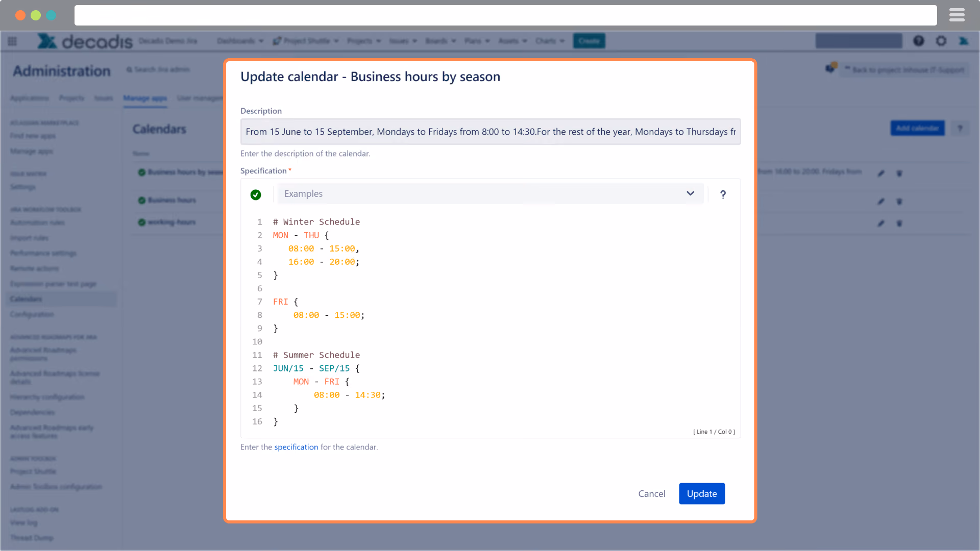Click the feedback chat icon near Back to project
Screen dimensions: 980x551
[x=831, y=68]
